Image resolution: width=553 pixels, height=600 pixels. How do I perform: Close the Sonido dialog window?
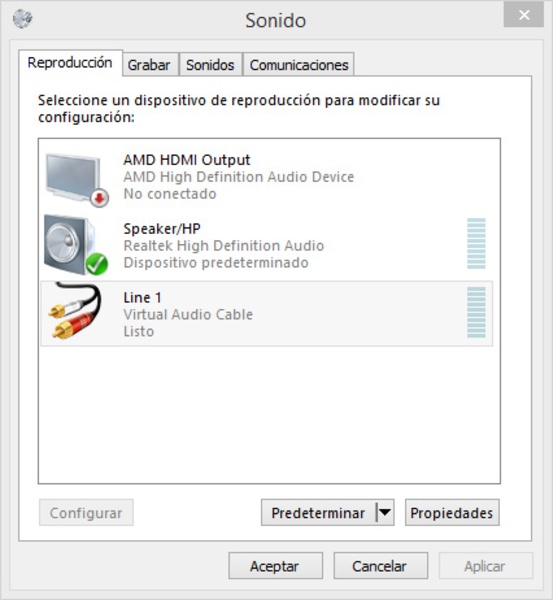(x=524, y=15)
